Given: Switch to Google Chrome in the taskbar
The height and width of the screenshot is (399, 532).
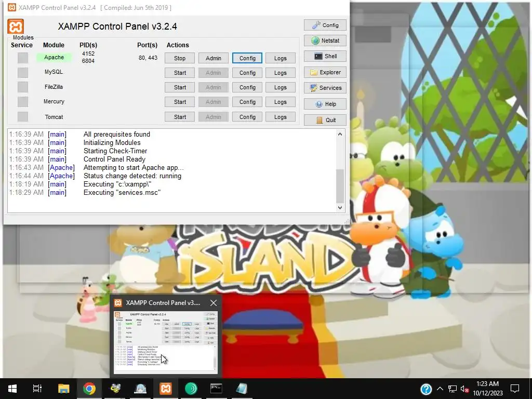Looking at the screenshot, I should [89, 389].
